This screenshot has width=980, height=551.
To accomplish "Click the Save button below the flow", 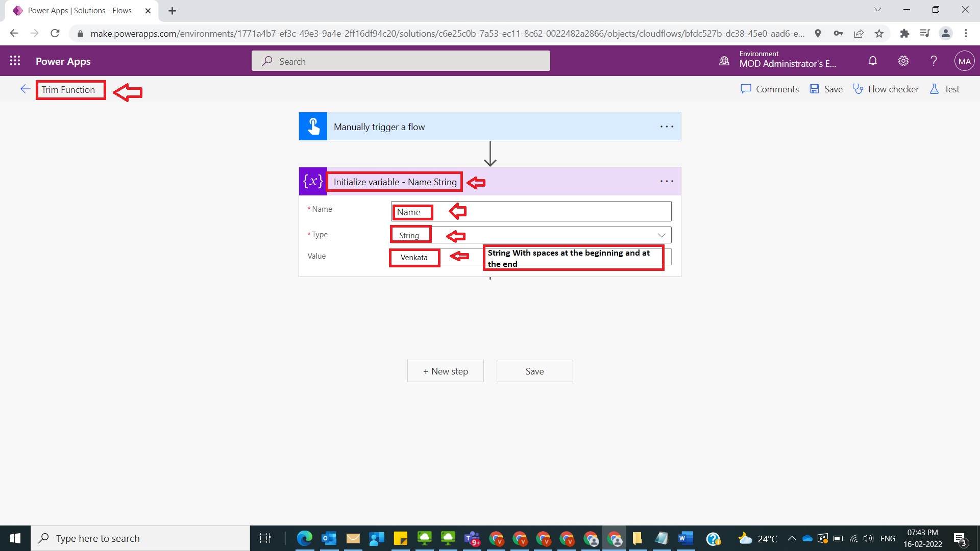I will click(x=534, y=371).
